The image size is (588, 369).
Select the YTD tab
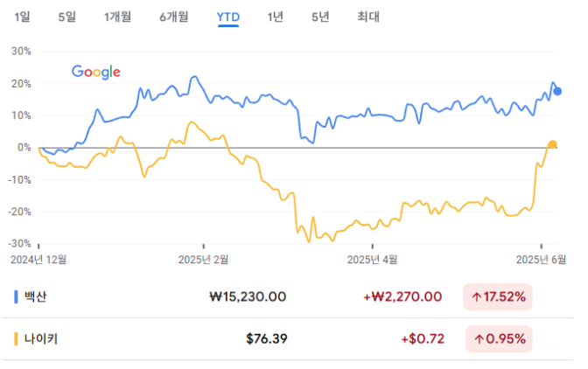228,17
